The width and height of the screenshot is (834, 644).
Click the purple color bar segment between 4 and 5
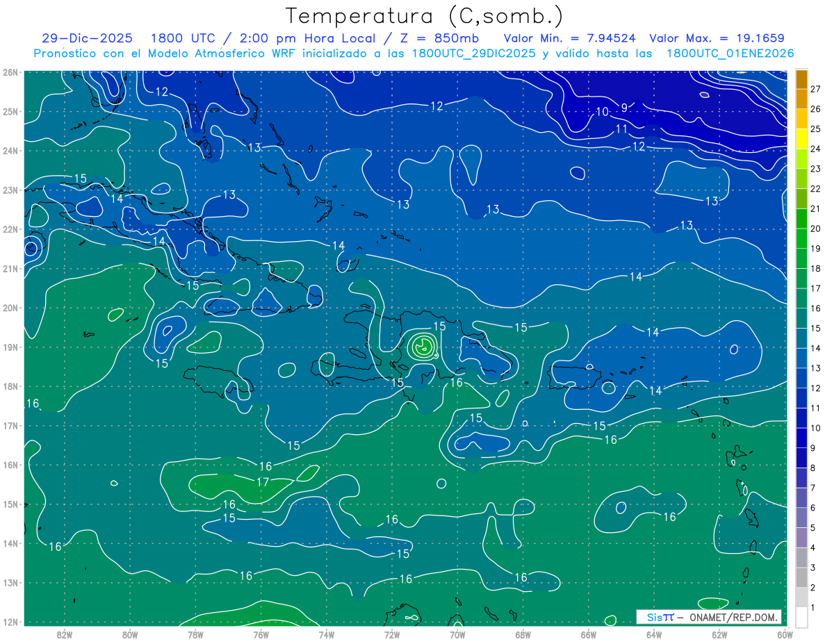(802, 538)
